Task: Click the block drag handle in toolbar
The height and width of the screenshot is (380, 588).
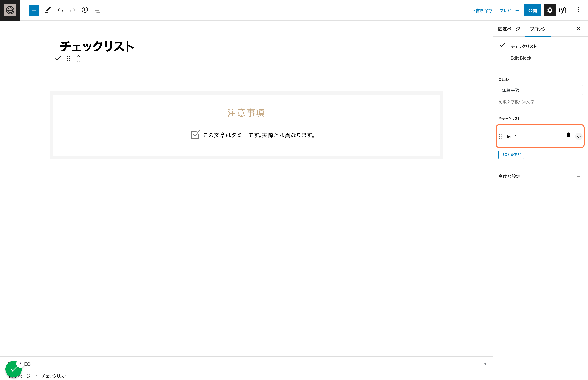Action: pos(68,59)
